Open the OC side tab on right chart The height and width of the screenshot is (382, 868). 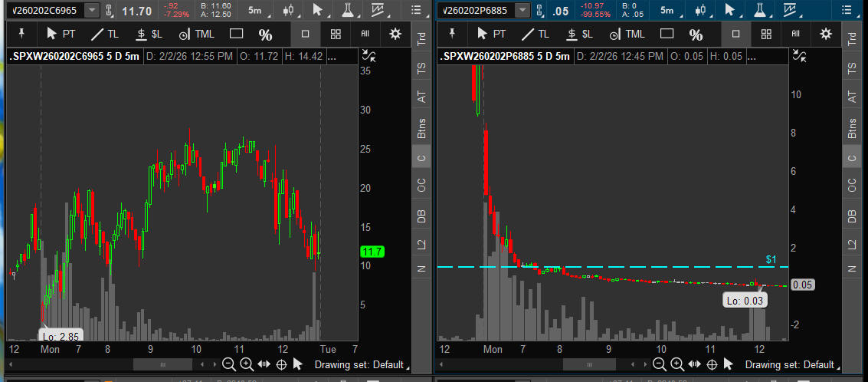point(851,185)
